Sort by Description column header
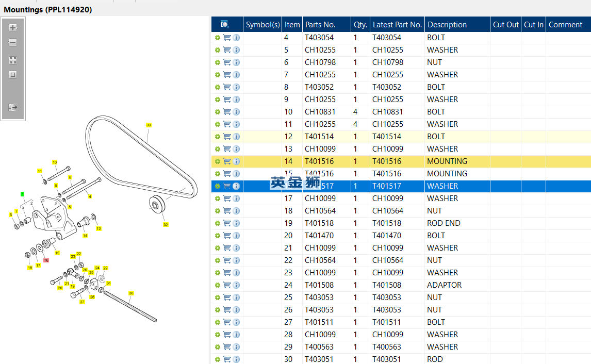 pyautogui.click(x=447, y=25)
